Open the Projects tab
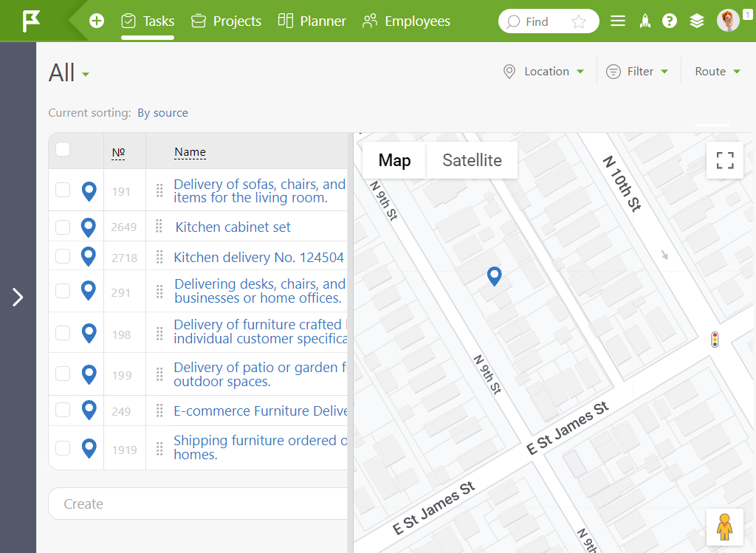 point(226,21)
